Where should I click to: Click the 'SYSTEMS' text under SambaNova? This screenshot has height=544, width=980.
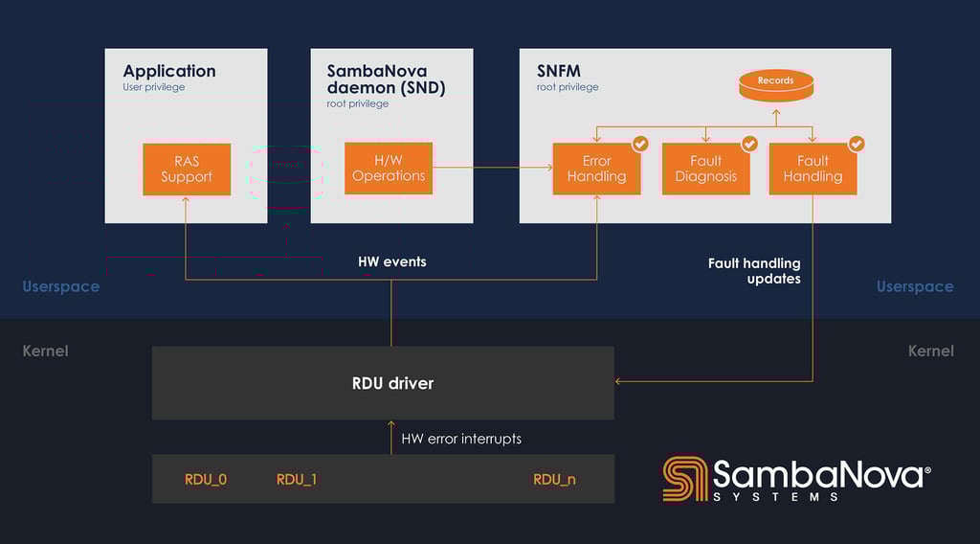point(775,497)
